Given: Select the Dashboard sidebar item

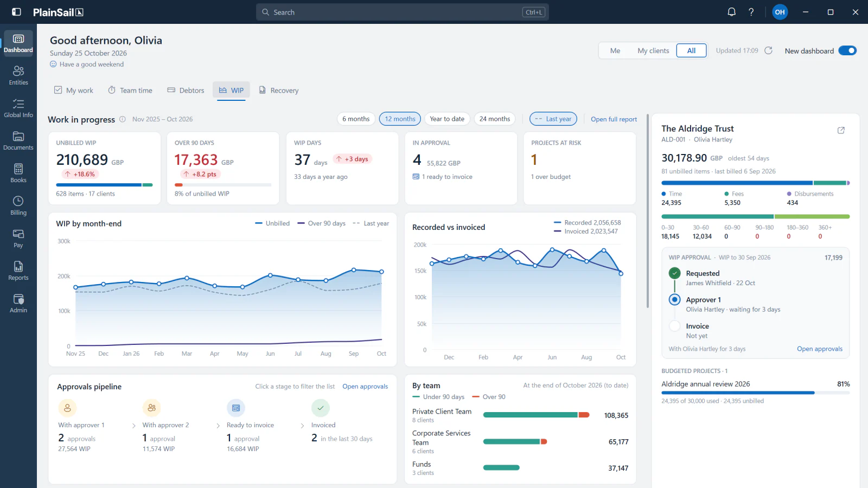Looking at the screenshot, I should click(x=18, y=43).
